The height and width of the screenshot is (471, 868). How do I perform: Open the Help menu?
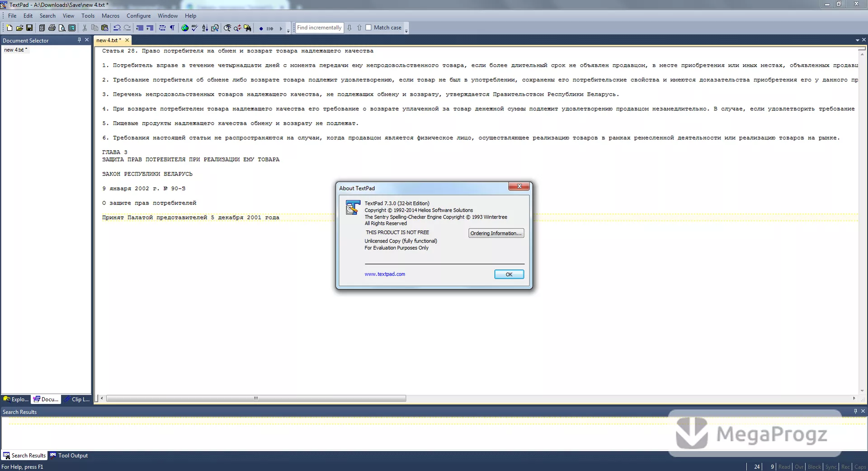[x=191, y=16]
